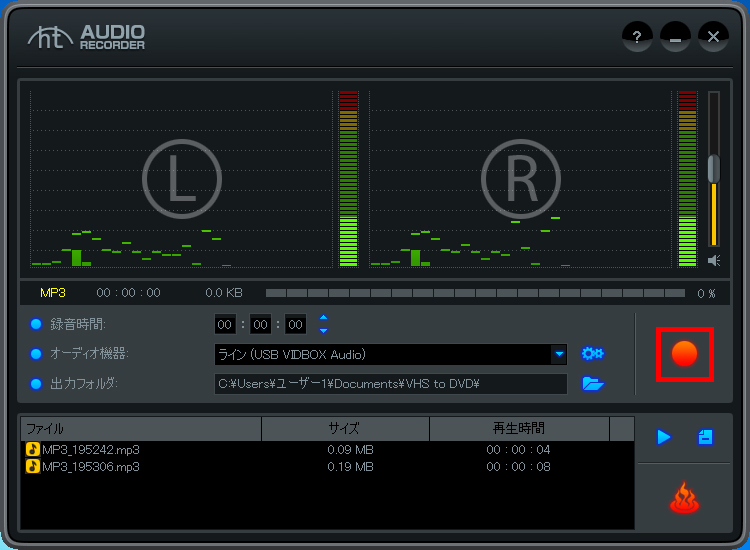Click the blue dot beside 録音時間
This screenshot has width=750, height=550.
point(36,324)
